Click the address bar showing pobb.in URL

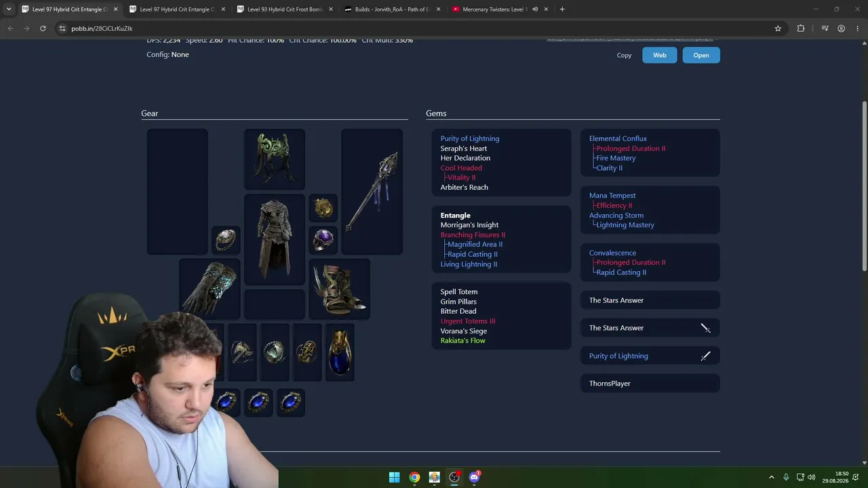420,28
